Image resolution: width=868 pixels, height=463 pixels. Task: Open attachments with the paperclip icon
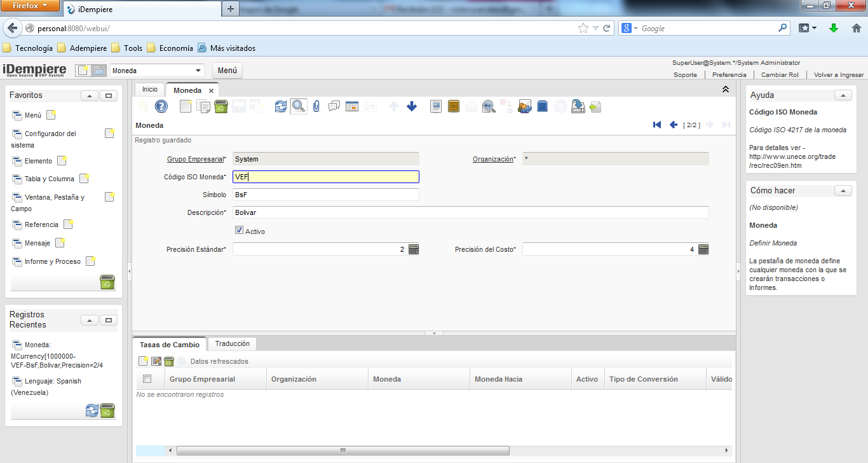click(316, 106)
